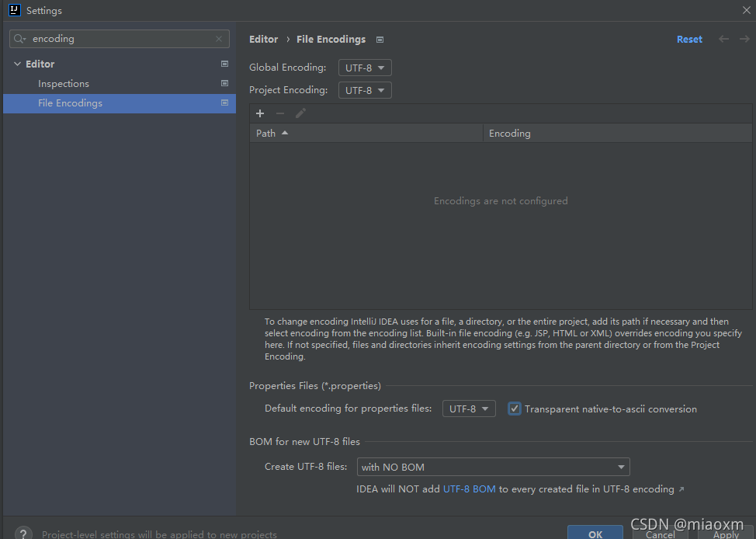Image resolution: width=756 pixels, height=539 pixels.
Task: Click the 'BOM for new UTF-8 files' heading
Action: pos(304,441)
